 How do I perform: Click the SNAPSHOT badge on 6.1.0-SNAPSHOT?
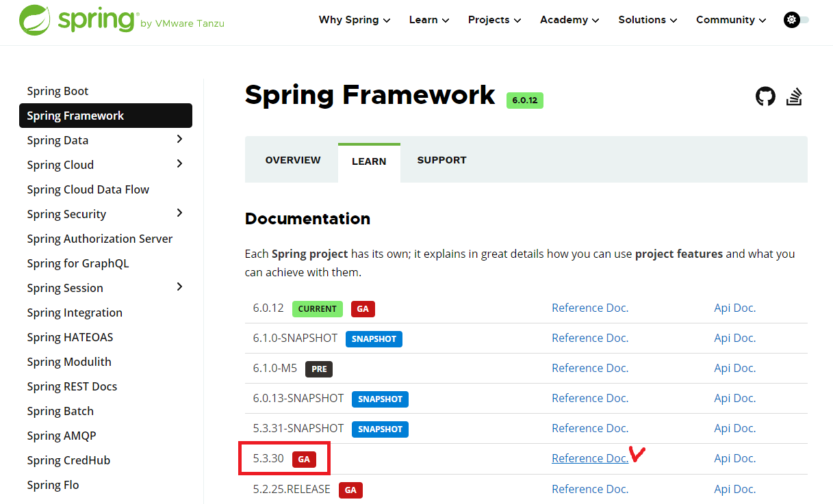tap(374, 339)
